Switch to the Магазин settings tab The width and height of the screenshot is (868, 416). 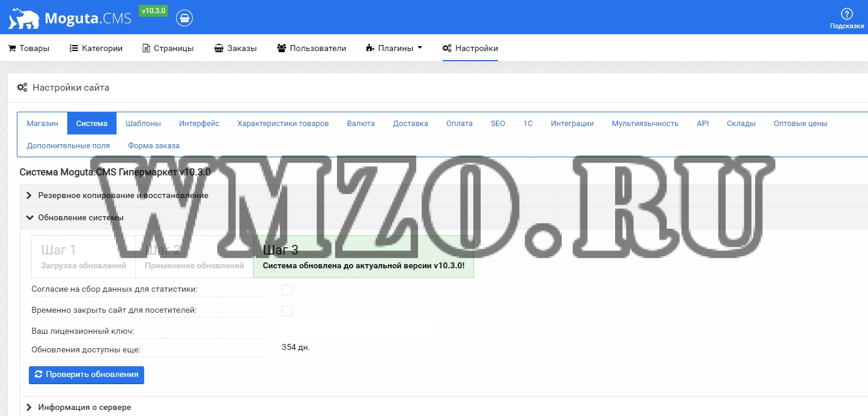pos(43,123)
